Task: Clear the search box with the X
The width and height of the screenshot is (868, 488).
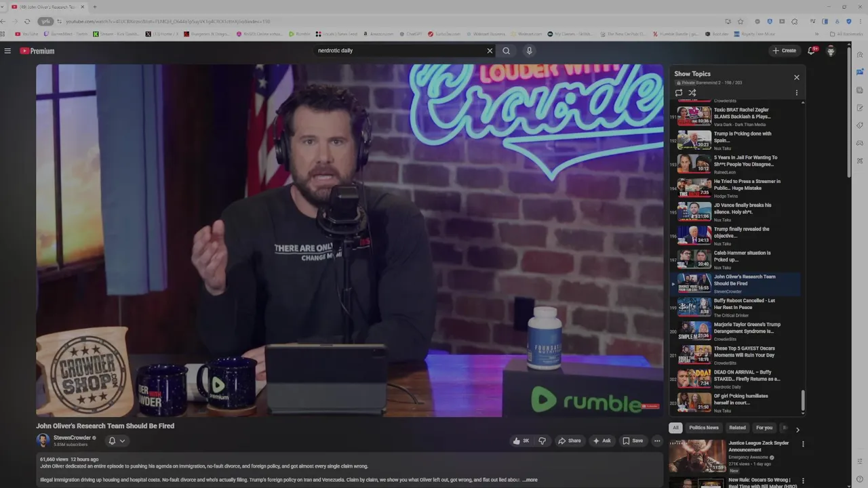Action: coord(490,51)
